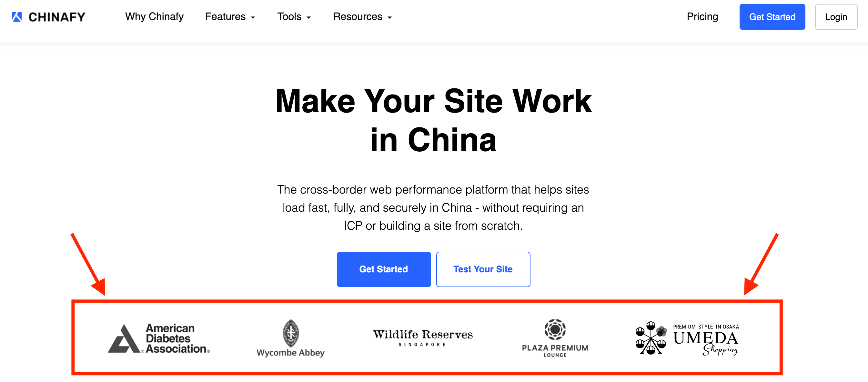The height and width of the screenshot is (382, 868).
Task: Expand the Tools dropdown arrow
Action: click(308, 17)
